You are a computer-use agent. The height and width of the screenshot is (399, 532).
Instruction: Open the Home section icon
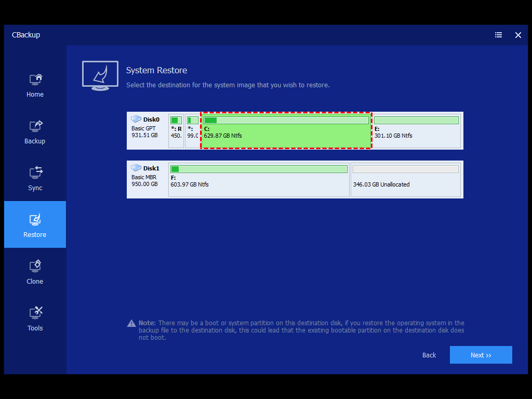[x=35, y=80]
